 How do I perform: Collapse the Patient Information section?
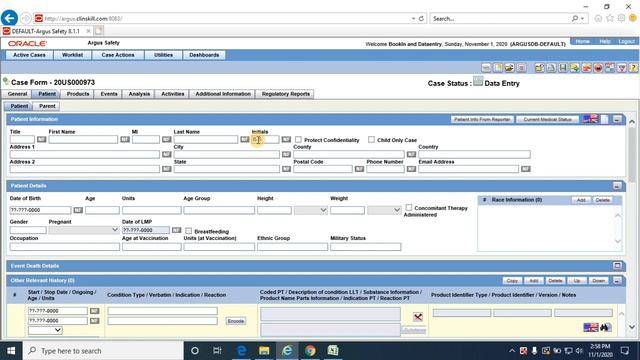[x=617, y=119]
